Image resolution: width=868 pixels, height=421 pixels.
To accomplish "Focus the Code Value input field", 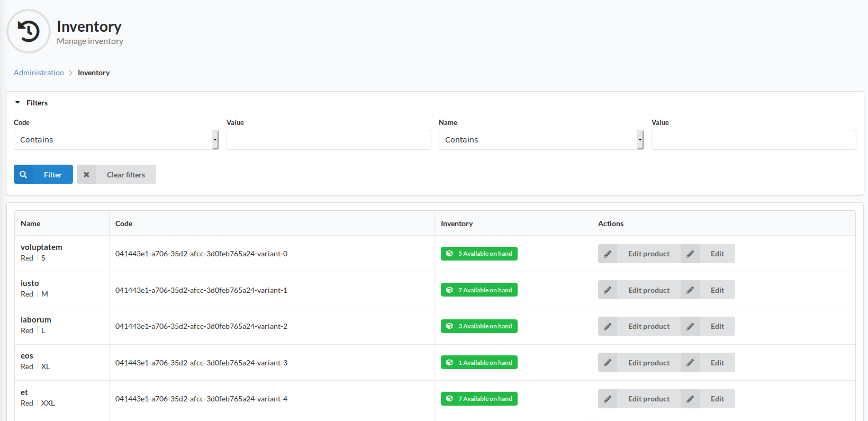I will (x=329, y=140).
